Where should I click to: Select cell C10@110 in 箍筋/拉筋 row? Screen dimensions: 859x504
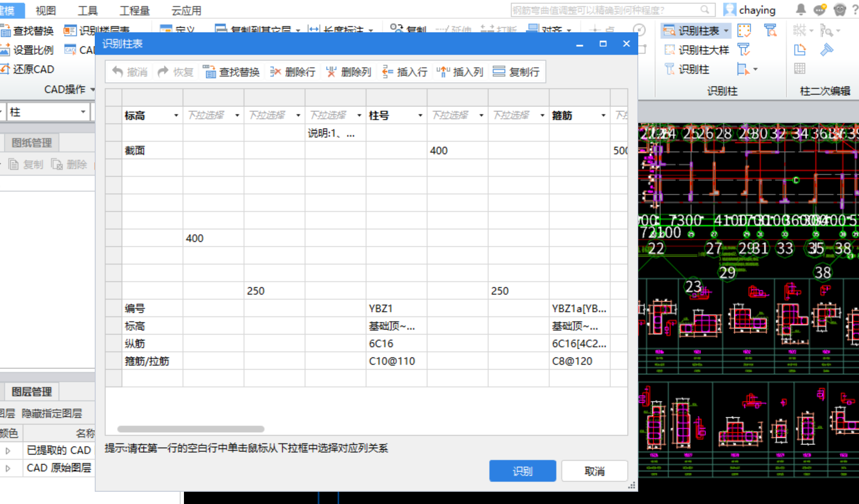pos(396,361)
